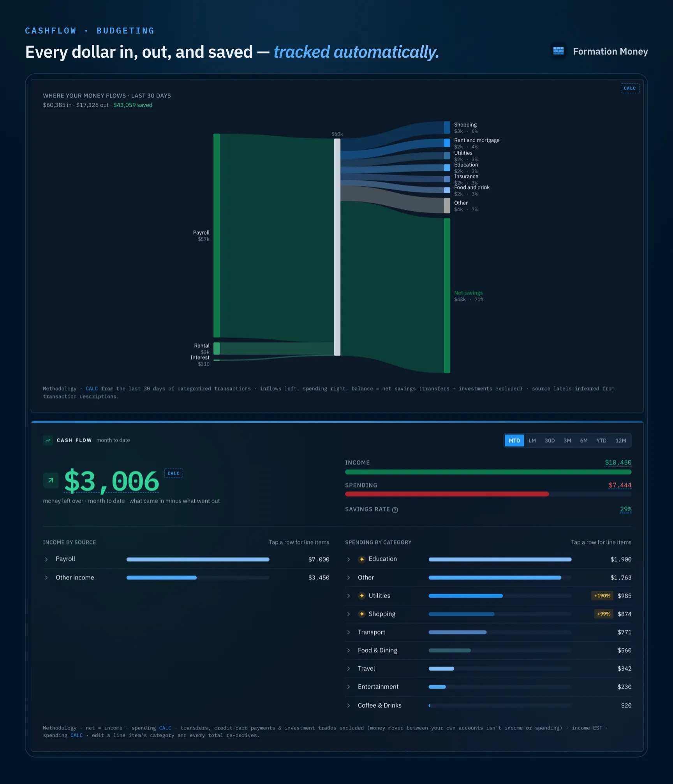The width and height of the screenshot is (673, 784).
Task: Click the +190% badge on Utilities
Action: [602, 596]
